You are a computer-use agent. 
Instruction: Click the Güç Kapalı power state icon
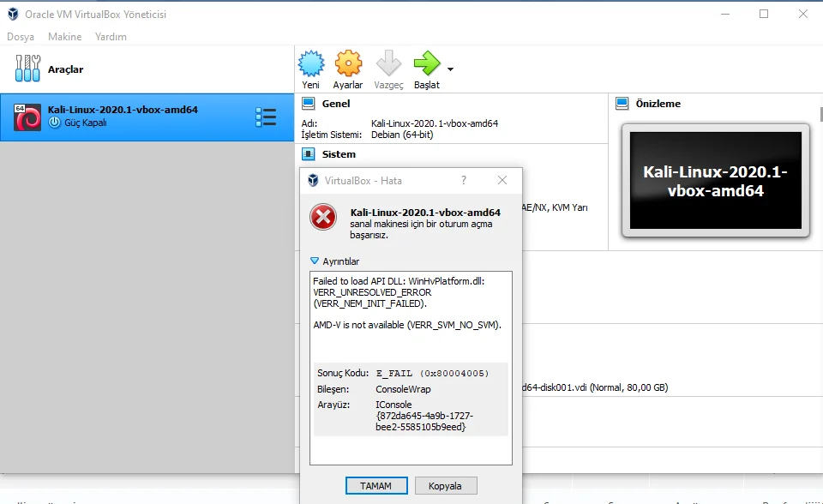point(55,123)
